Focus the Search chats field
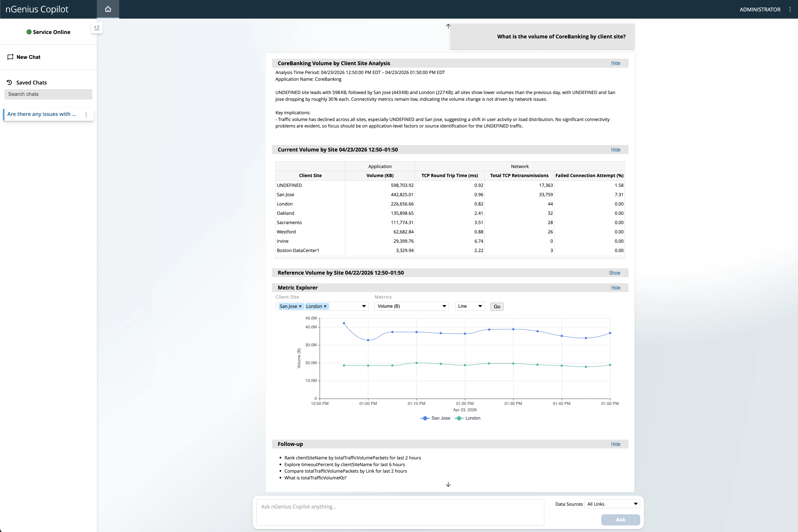This screenshot has height=532, width=798. click(x=48, y=94)
